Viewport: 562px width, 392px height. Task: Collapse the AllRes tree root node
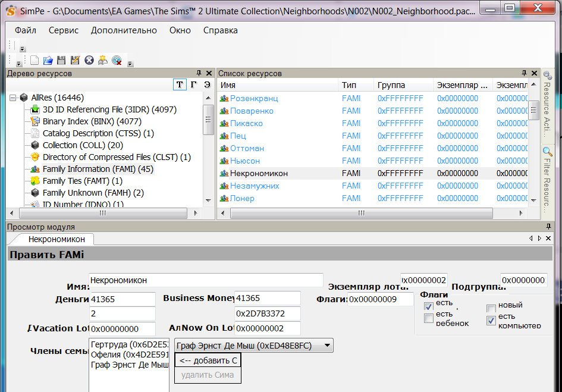(13, 98)
